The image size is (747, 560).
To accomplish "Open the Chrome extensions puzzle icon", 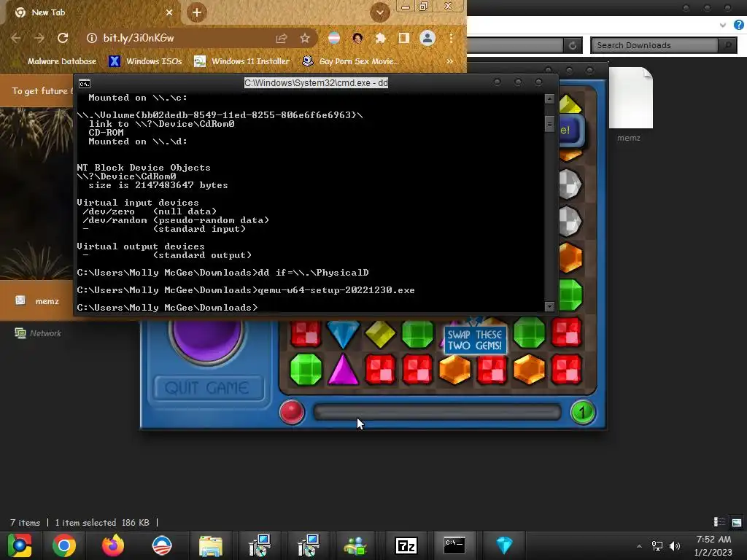I will (380, 38).
